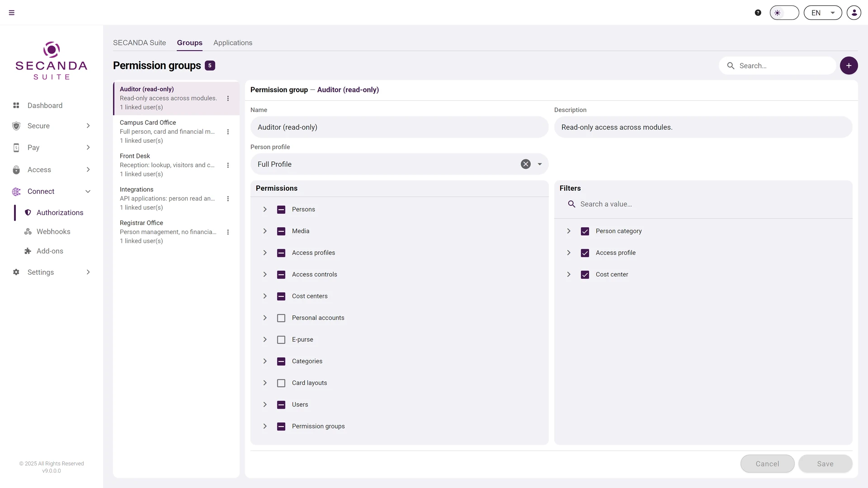This screenshot has width=868, height=488.
Task: Open the Person profile dropdown arrow
Action: [540, 164]
